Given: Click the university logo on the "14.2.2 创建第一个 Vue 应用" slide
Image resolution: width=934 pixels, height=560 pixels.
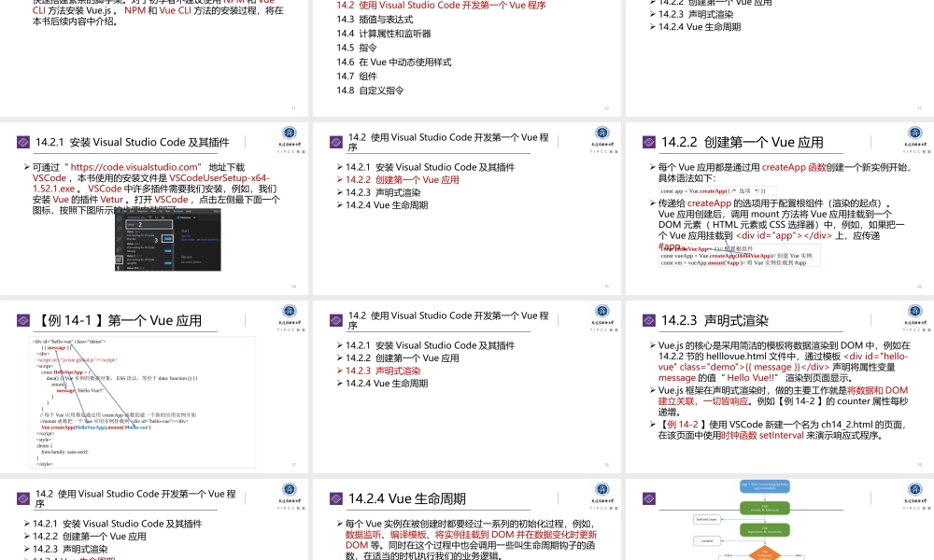Looking at the screenshot, I should (913, 131).
